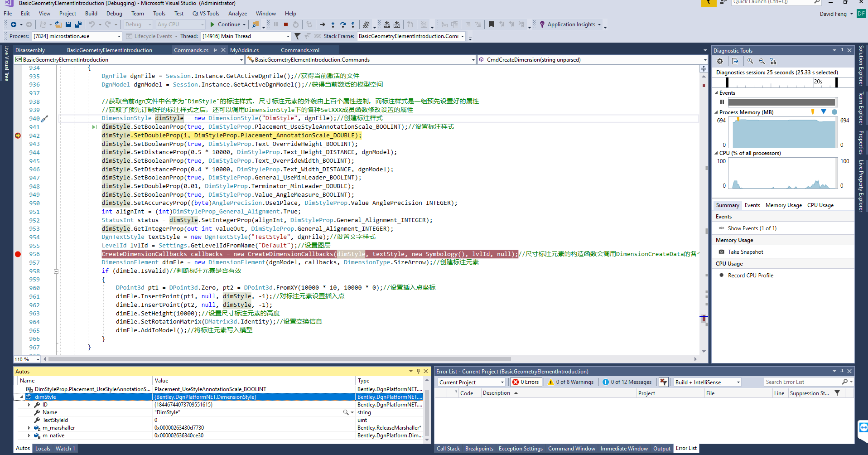Switch to the Call Stack tab
This screenshot has height=455, width=868.
(x=448, y=449)
